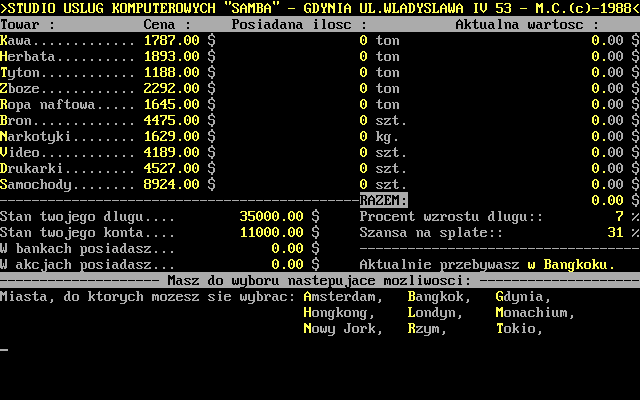Click the Samochody goods label
This screenshot has width=640, height=400.
[x=36, y=185]
